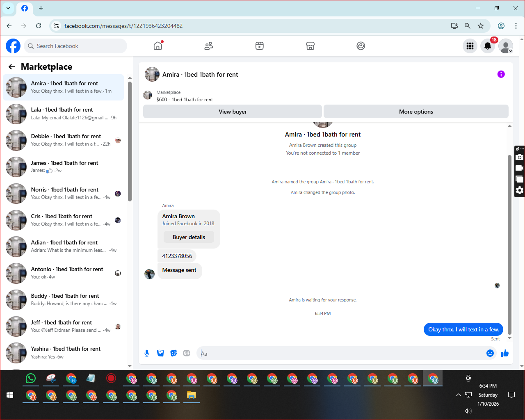Click the Search Facebook field
Screen dimensions: 525x420
(x=75, y=46)
